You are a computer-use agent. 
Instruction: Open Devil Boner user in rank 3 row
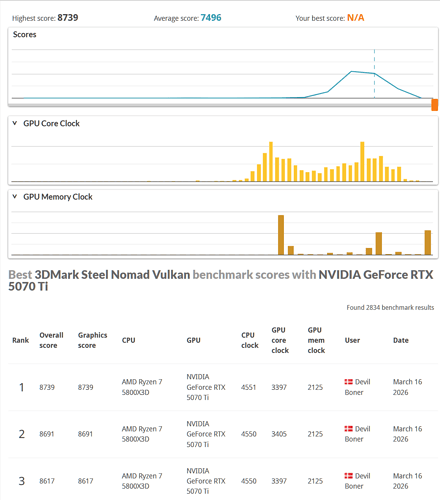pos(357,481)
